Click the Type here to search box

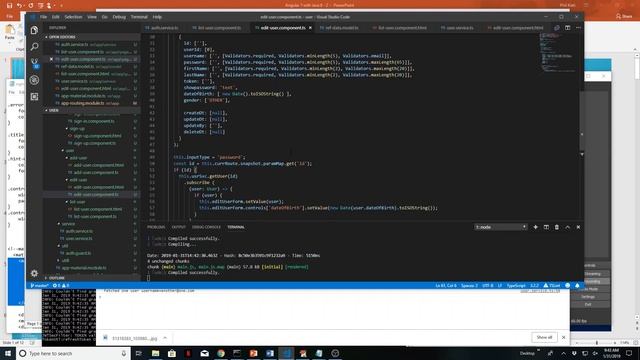73,353
